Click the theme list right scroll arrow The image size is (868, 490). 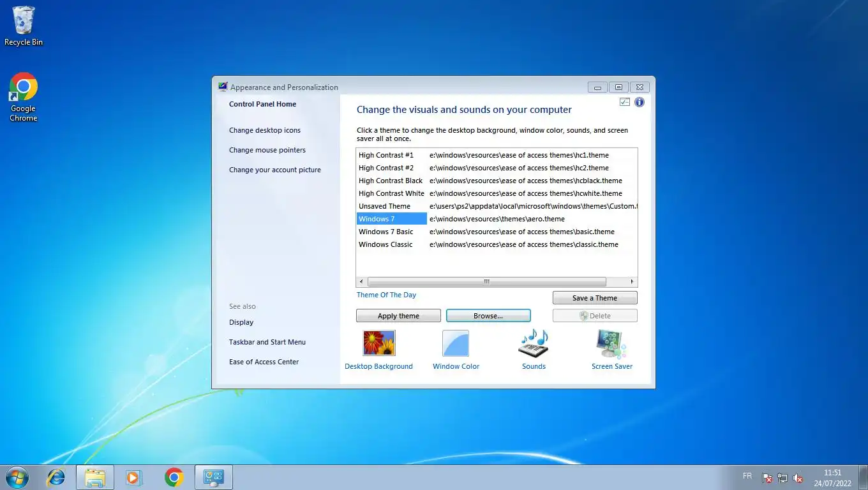pos(632,281)
